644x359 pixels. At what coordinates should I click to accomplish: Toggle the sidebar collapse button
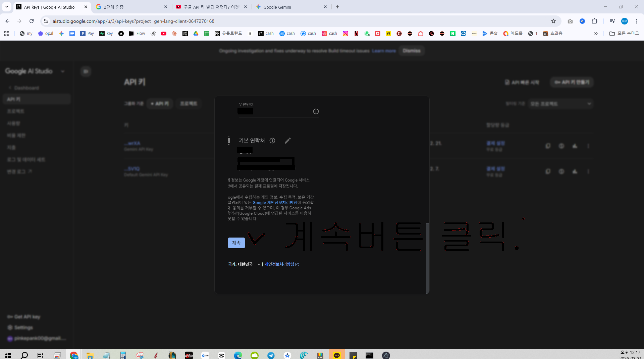(x=86, y=71)
